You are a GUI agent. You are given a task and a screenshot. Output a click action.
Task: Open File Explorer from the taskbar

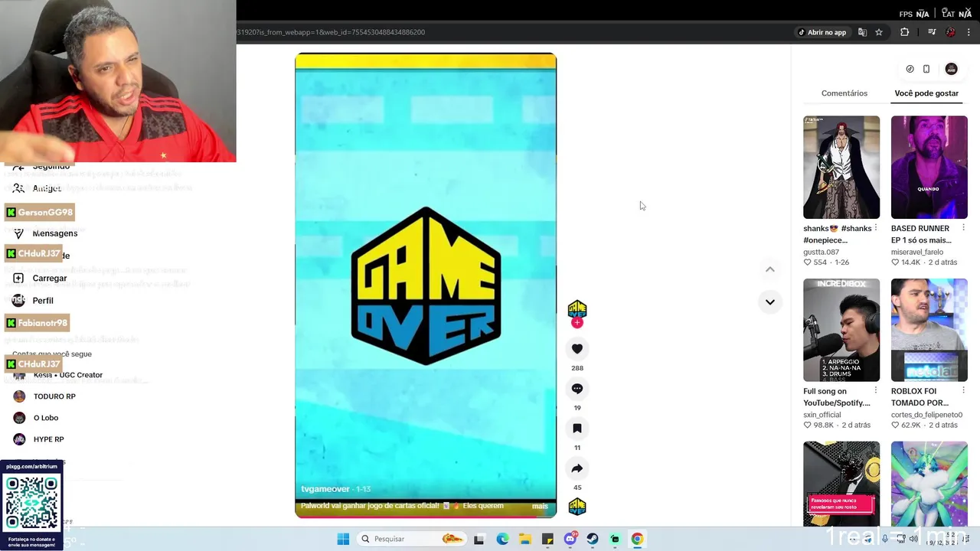pyautogui.click(x=525, y=539)
